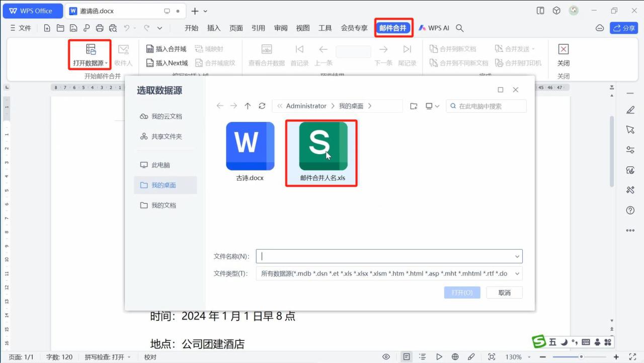Expand the quick access toolbar customization arrow
This screenshot has height=363, width=644.
(160, 28)
